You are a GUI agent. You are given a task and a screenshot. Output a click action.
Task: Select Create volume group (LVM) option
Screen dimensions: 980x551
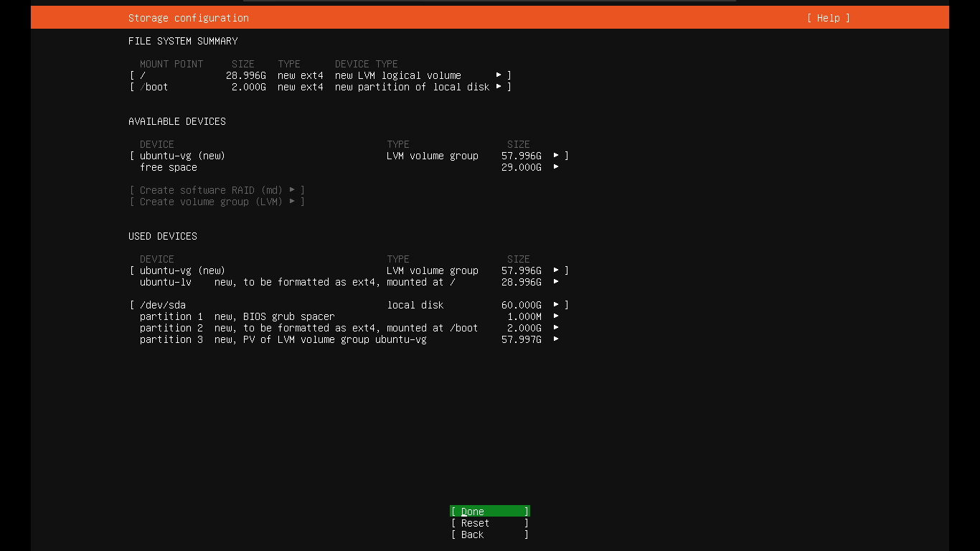tap(217, 202)
